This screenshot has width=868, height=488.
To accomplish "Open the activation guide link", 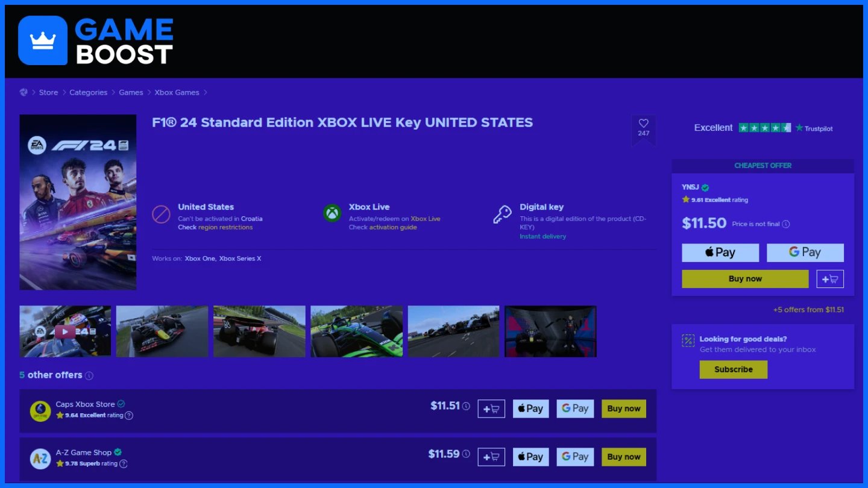I will click(x=393, y=227).
